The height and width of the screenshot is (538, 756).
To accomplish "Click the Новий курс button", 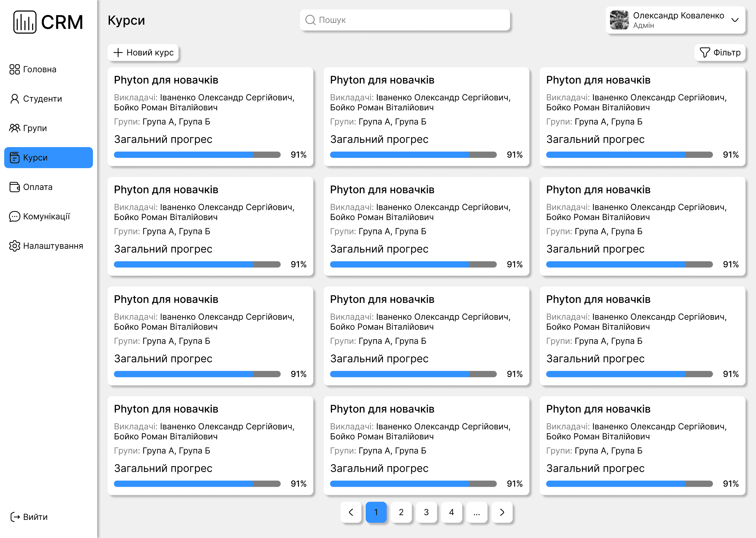I will click(x=143, y=52).
